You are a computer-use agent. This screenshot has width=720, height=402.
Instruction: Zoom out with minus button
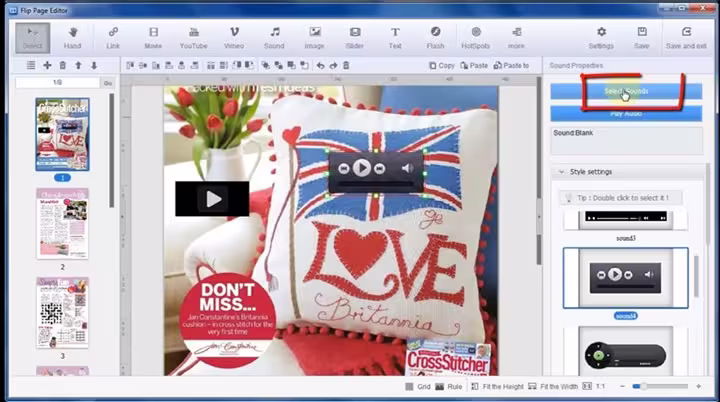[x=623, y=387]
